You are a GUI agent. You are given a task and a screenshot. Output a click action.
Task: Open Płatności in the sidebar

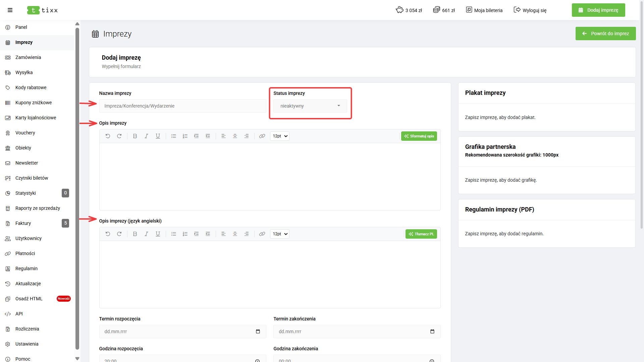tap(37, 253)
